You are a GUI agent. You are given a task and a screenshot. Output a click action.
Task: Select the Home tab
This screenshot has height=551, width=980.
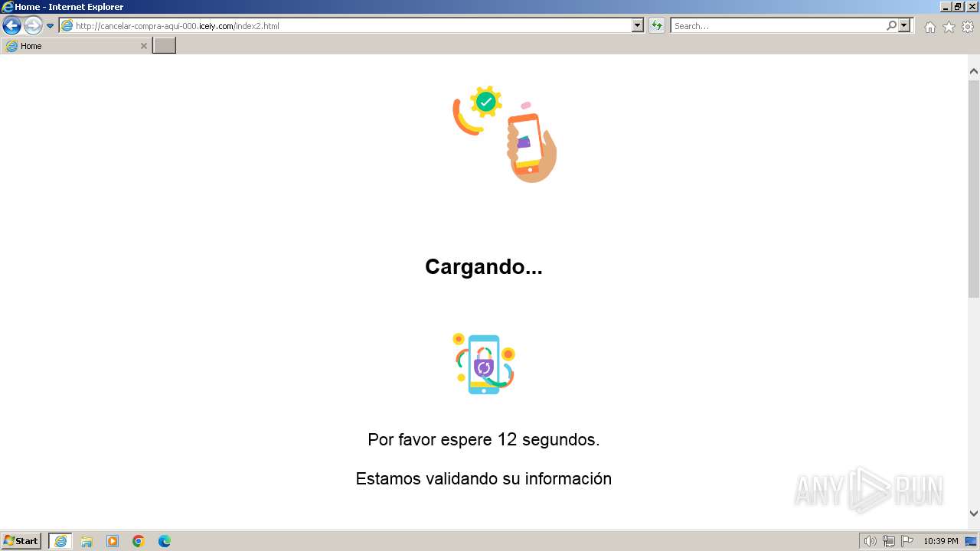(x=77, y=46)
